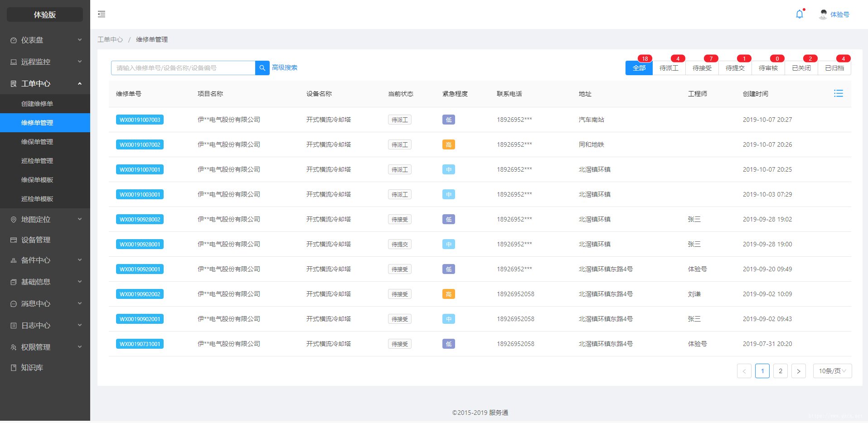Collapse the sidebar with the menu fold icon
The height and width of the screenshot is (423, 868).
click(102, 14)
